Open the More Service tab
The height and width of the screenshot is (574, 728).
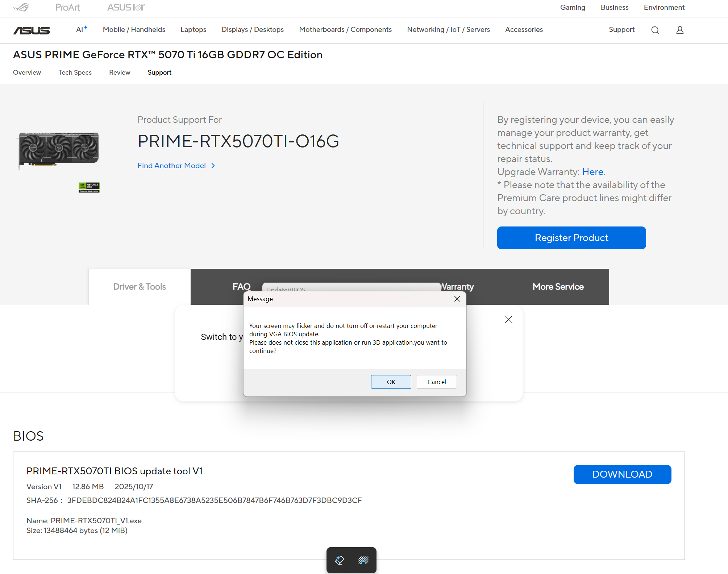[x=558, y=287]
